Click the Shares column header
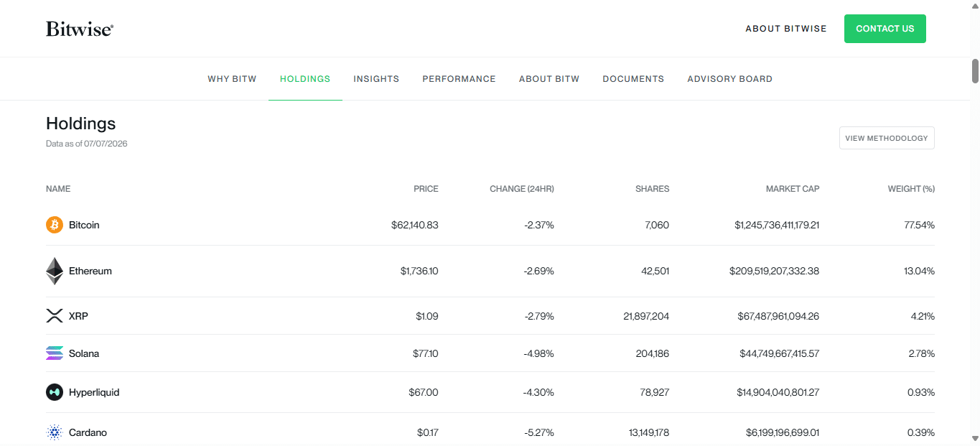This screenshot has height=446, width=980. tap(652, 189)
